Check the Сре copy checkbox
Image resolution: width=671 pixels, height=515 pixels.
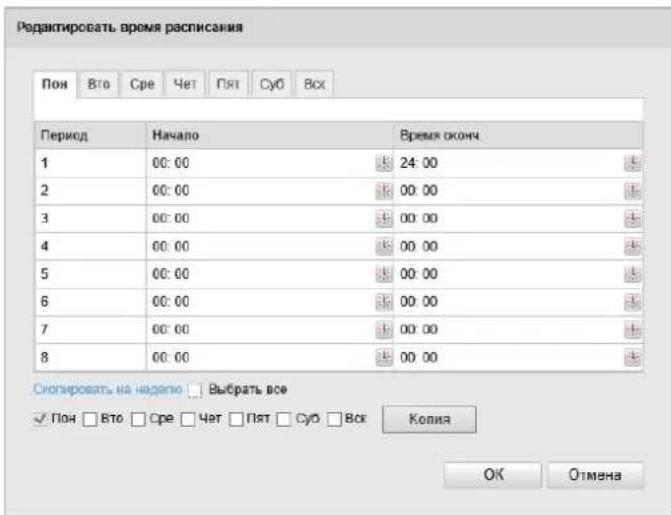pos(138,419)
